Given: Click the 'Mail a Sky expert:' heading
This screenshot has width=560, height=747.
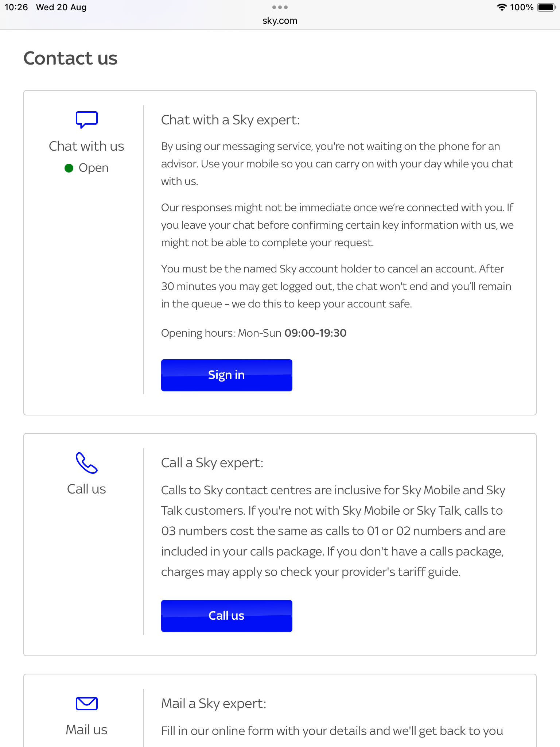Looking at the screenshot, I should (214, 704).
